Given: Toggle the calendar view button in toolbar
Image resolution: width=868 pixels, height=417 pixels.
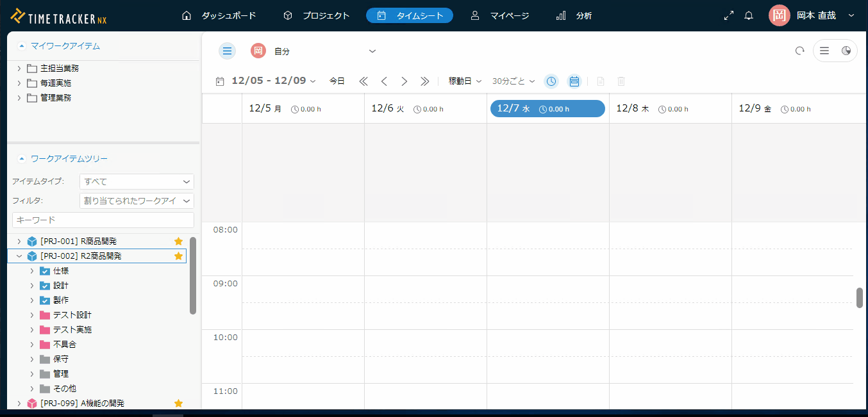Looking at the screenshot, I should [x=574, y=81].
